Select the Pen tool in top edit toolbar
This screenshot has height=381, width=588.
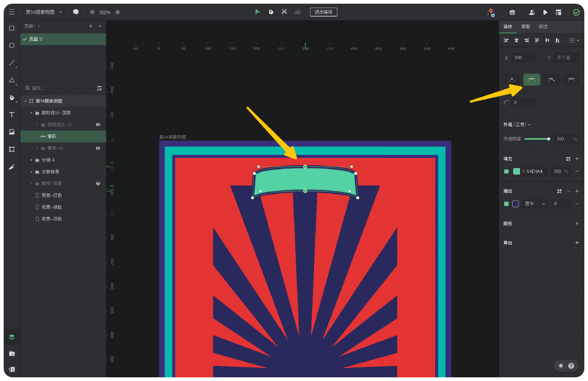click(x=271, y=12)
